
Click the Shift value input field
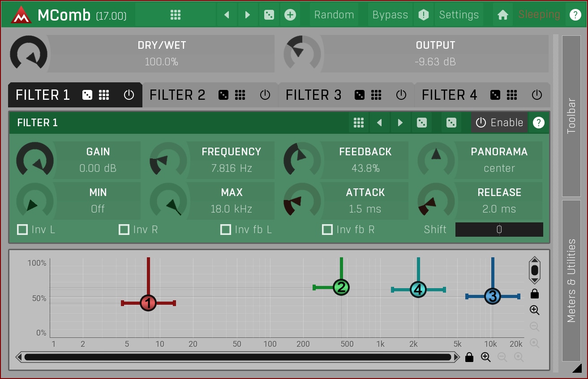coord(499,230)
